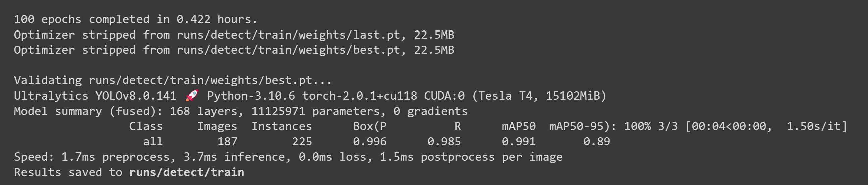Click the 0.89 mAP50-95 value
The height and width of the screenshot is (185, 868).
[x=596, y=141]
